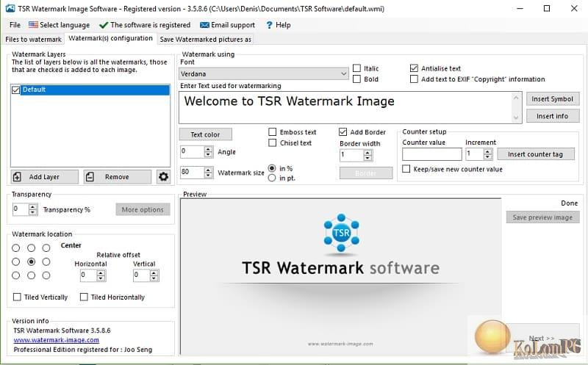This screenshot has height=365, width=588.
Task: Select watermark size in pt. radio
Action: (x=272, y=178)
